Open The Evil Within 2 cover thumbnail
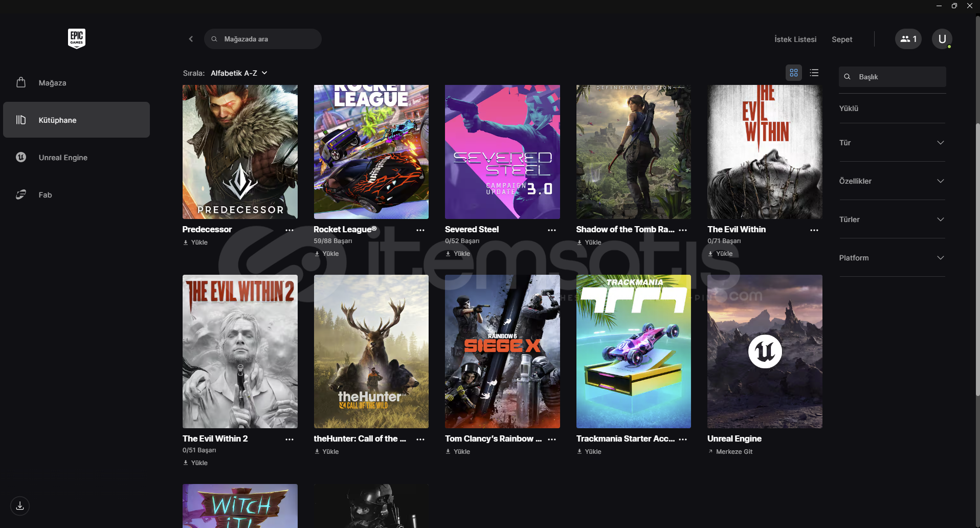This screenshot has height=528, width=980. pyautogui.click(x=240, y=351)
